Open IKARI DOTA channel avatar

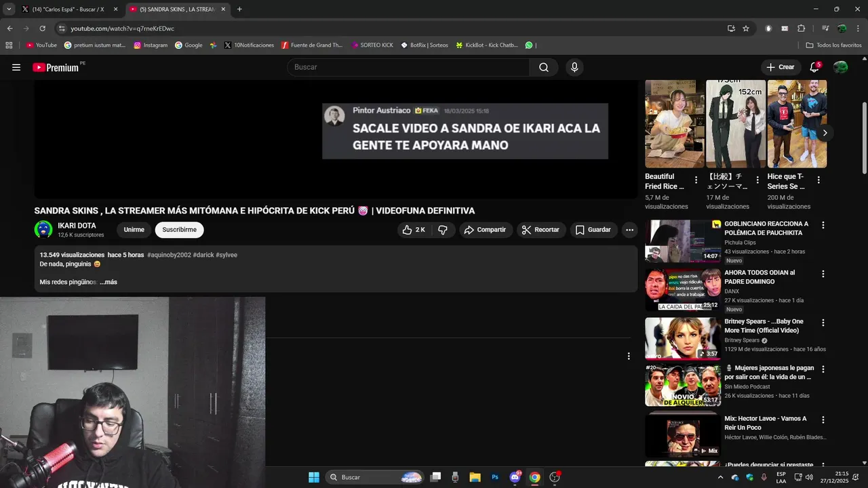(x=43, y=230)
